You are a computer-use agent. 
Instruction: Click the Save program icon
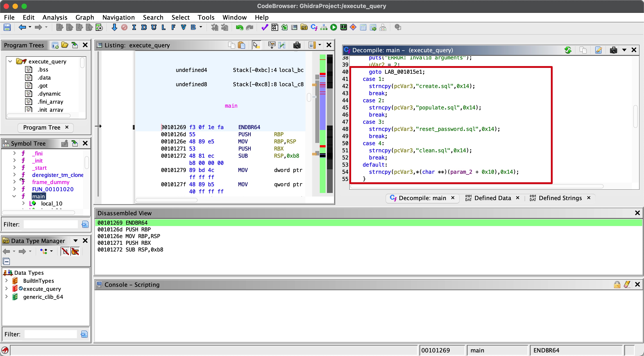click(7, 27)
